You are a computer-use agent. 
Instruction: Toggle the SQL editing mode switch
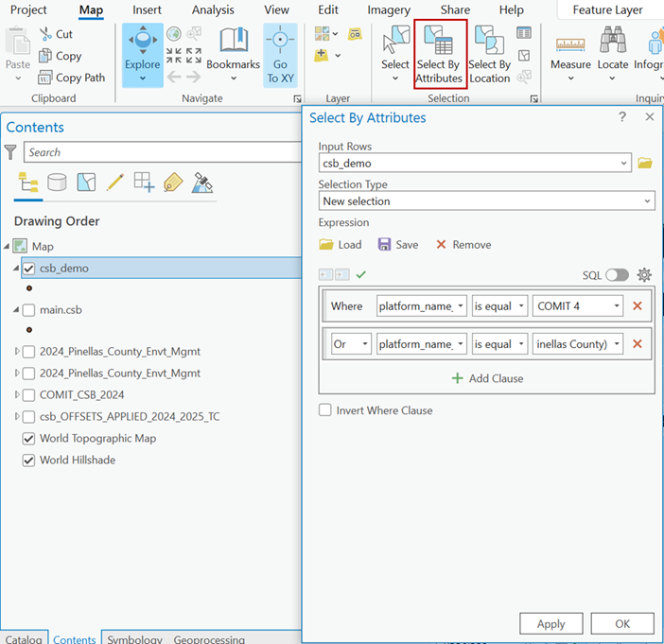tap(617, 274)
